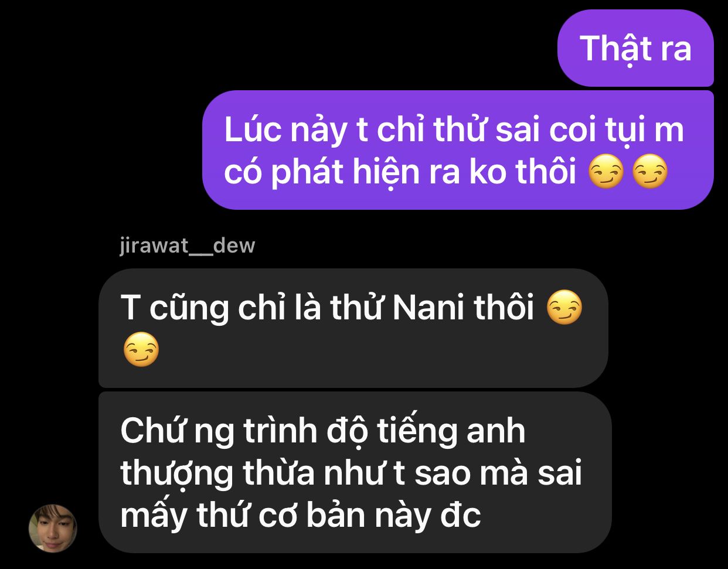
Task: Tap smirk emoji on gray bubble's second line
Action: [141, 350]
